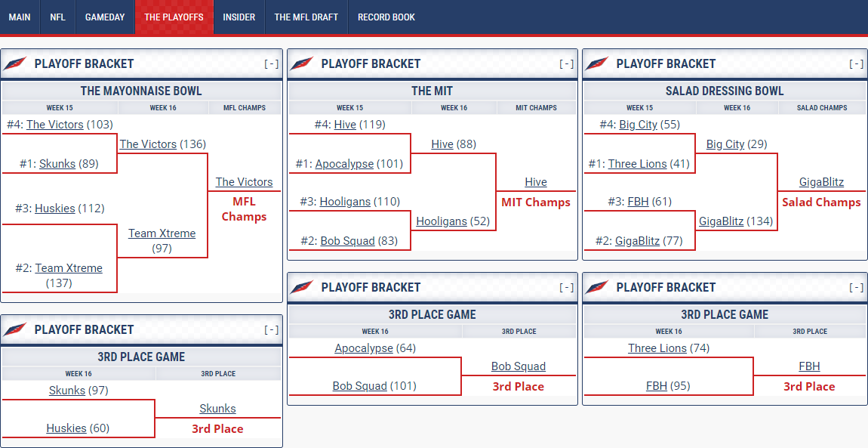Click the logo icon above the Skunks vs Huskies game
Image resolution: width=868 pixels, height=448 pixels.
[x=15, y=330]
